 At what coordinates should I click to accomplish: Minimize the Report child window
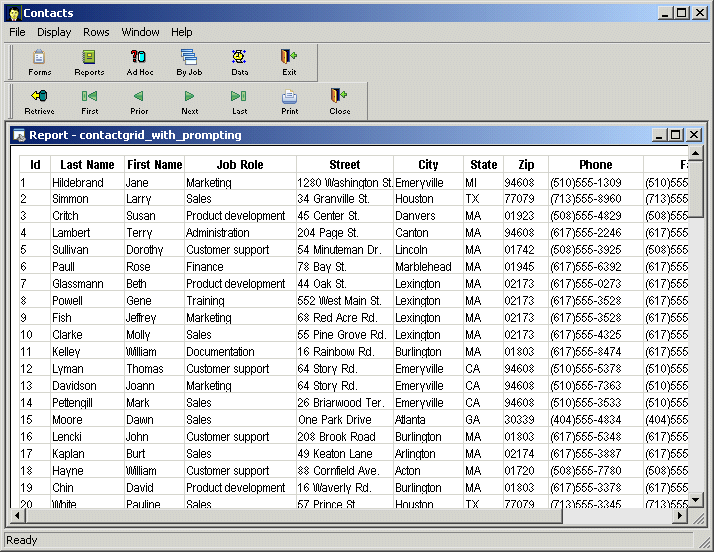660,135
